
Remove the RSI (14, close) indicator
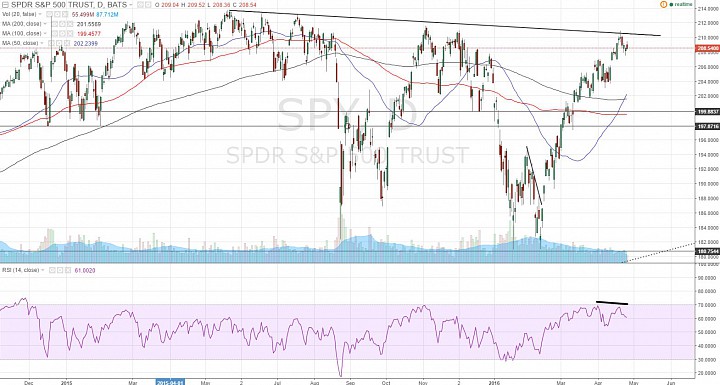coord(68,271)
